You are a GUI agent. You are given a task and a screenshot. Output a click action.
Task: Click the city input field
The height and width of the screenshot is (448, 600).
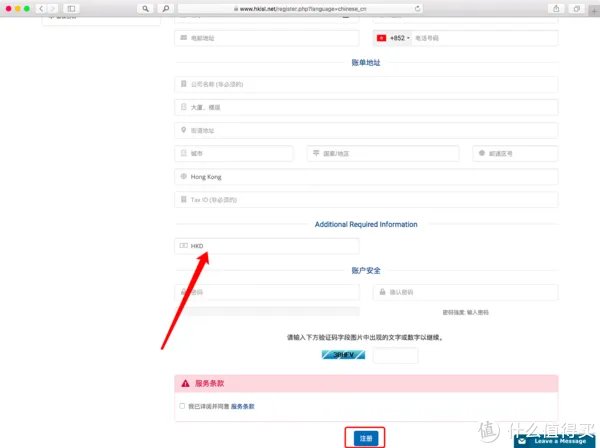coord(234,153)
